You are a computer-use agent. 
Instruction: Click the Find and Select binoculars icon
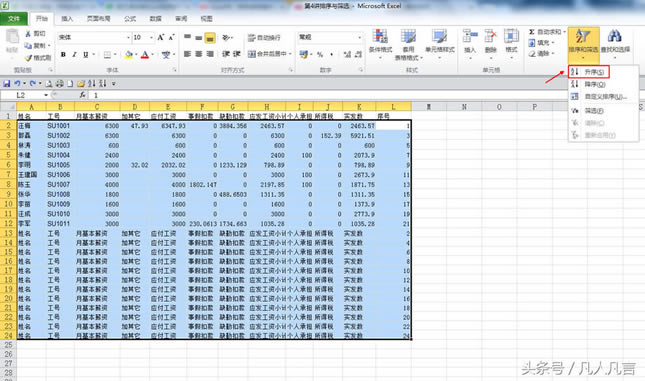point(615,36)
